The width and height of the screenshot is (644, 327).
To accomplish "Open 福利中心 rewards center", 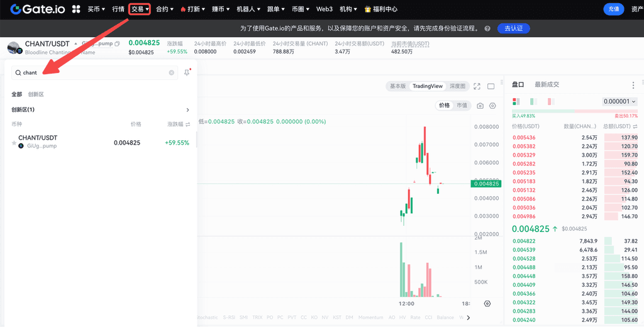I will 381,9.
